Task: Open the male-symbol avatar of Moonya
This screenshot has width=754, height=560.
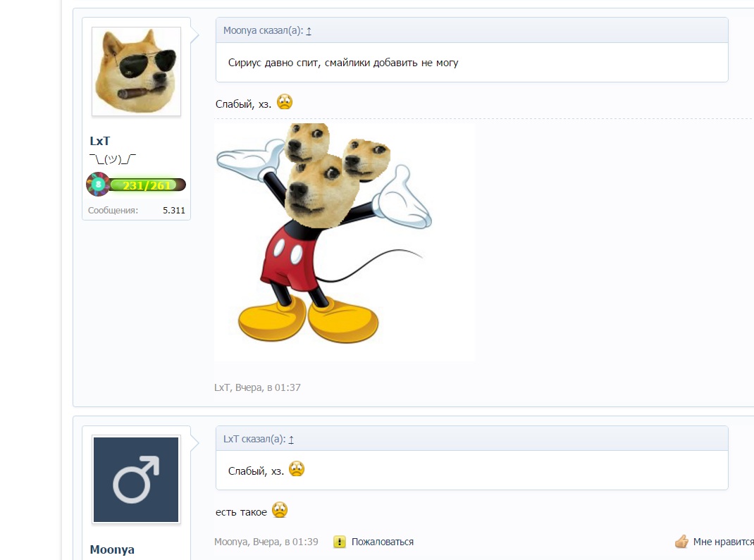Action: (x=136, y=480)
